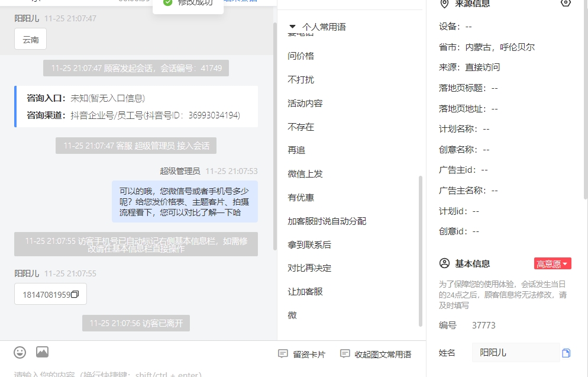Collapse the 个人常用语 section
This screenshot has height=377, width=588.
pos(292,27)
